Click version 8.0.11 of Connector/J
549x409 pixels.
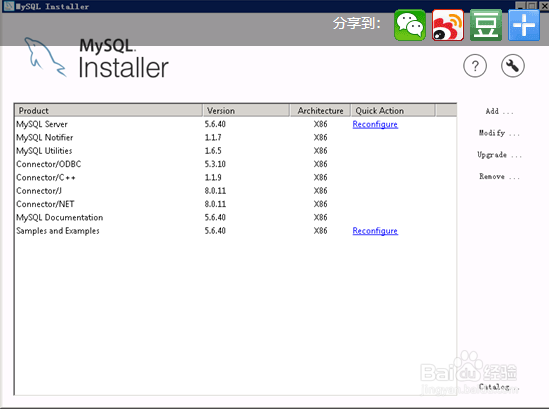(215, 190)
